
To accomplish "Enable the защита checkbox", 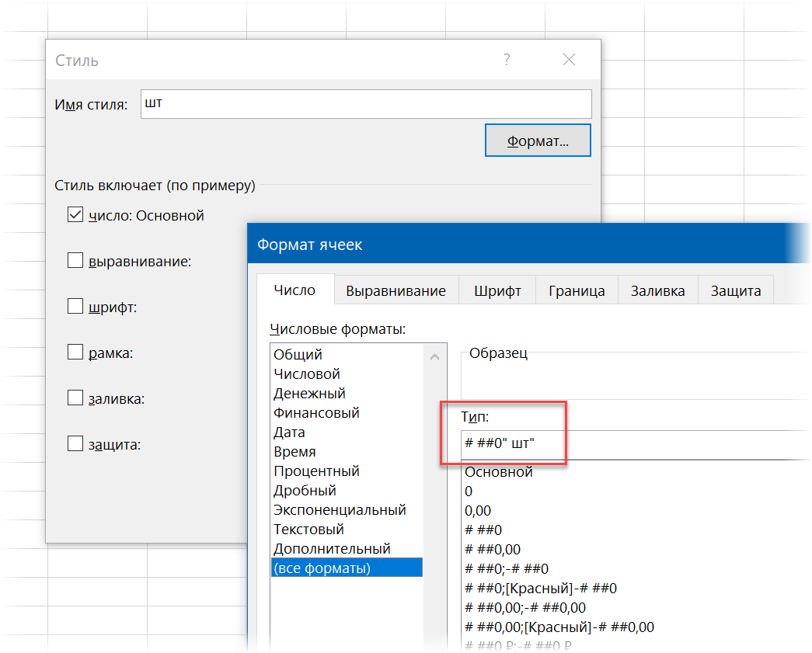I will (75, 444).
